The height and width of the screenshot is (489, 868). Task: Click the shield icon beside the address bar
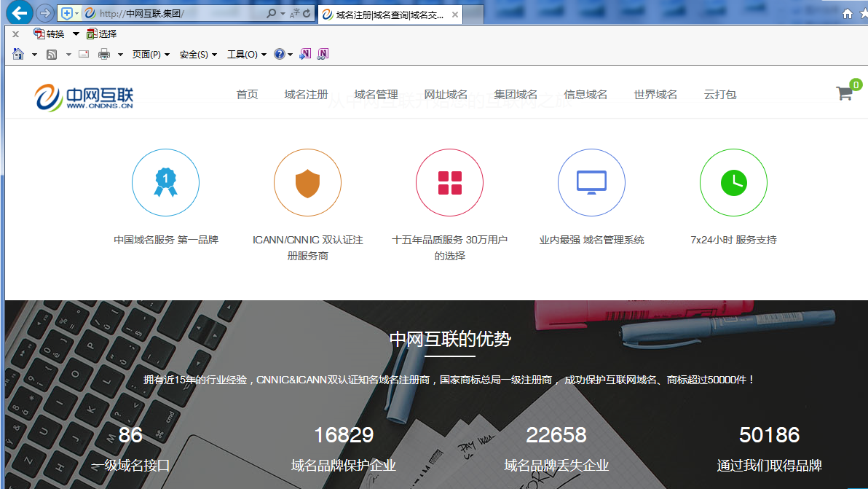(66, 13)
